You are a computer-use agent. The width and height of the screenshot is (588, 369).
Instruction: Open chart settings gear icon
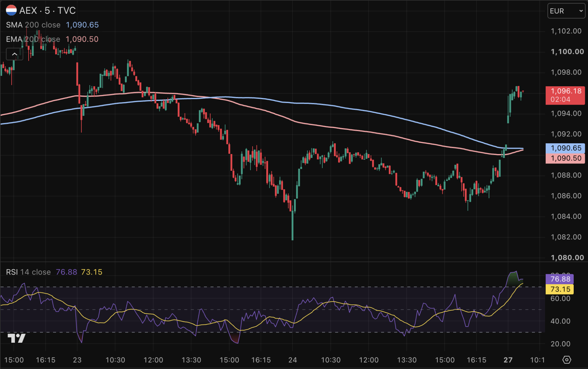[566, 360]
